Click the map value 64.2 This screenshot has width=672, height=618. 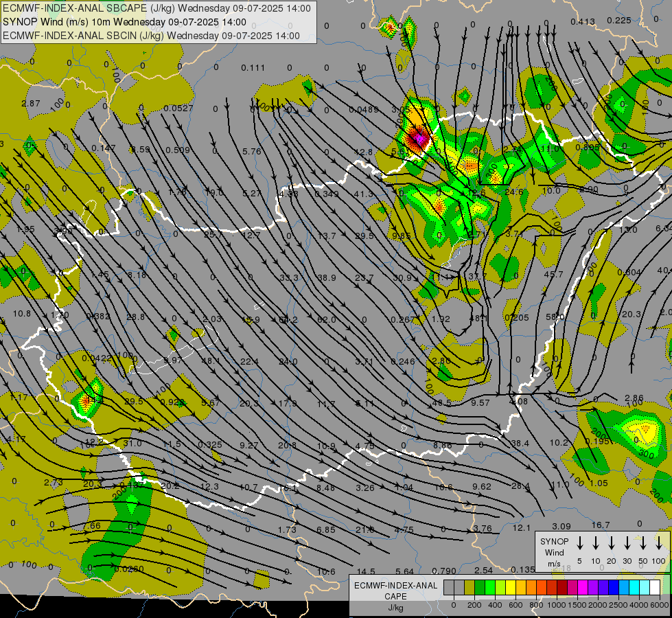[288, 320]
